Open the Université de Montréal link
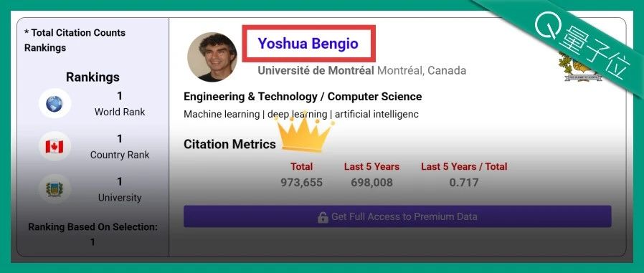 click(316, 71)
